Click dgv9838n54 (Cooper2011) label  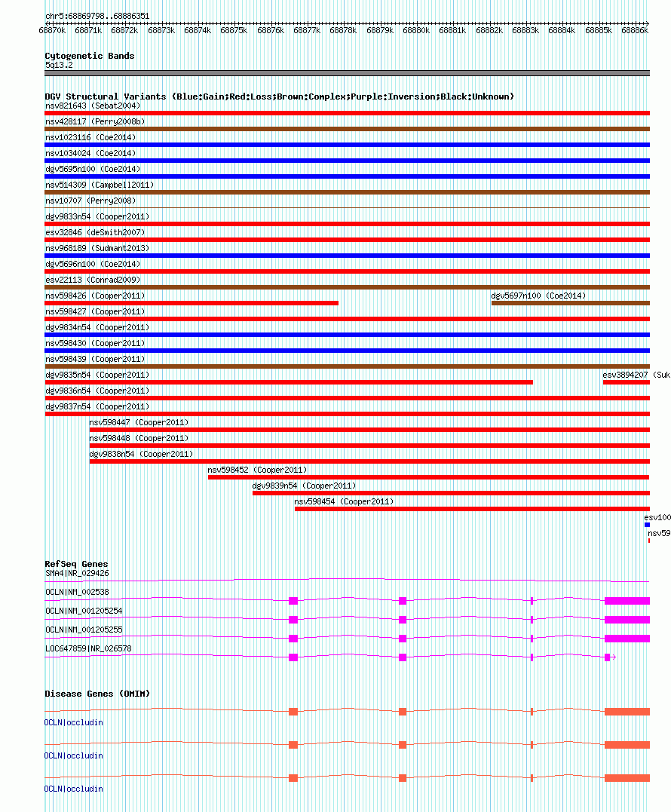(141, 454)
